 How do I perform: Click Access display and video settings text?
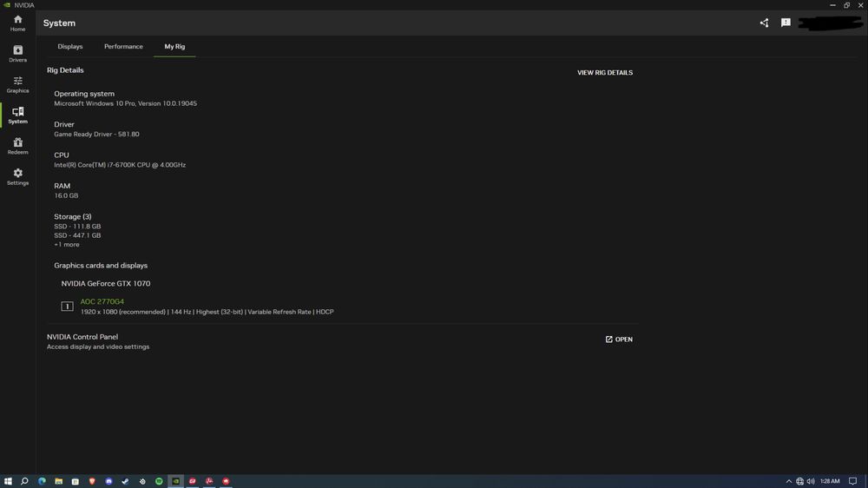pyautogui.click(x=98, y=346)
